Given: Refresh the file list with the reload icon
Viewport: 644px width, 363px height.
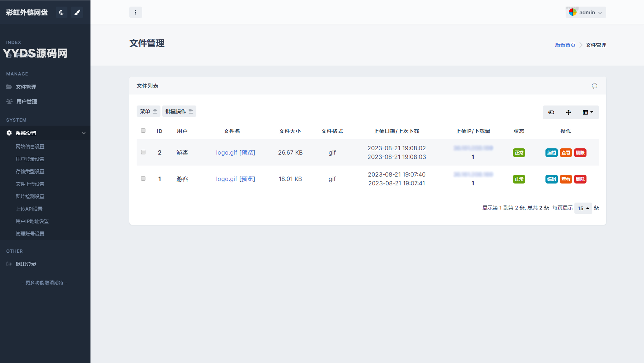Looking at the screenshot, I should [594, 86].
